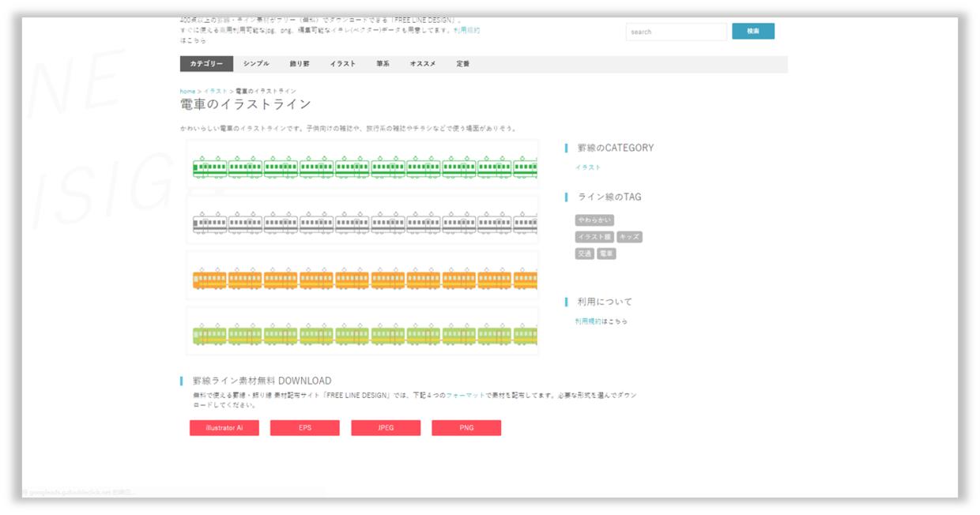The image size is (980, 515).
Task: Click the キッズ tag
Action: [x=629, y=237]
